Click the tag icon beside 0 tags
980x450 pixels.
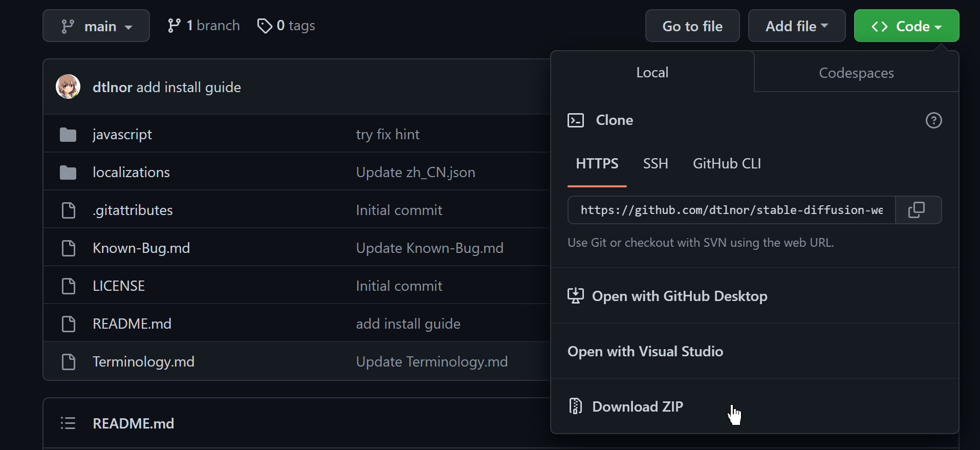tap(265, 26)
